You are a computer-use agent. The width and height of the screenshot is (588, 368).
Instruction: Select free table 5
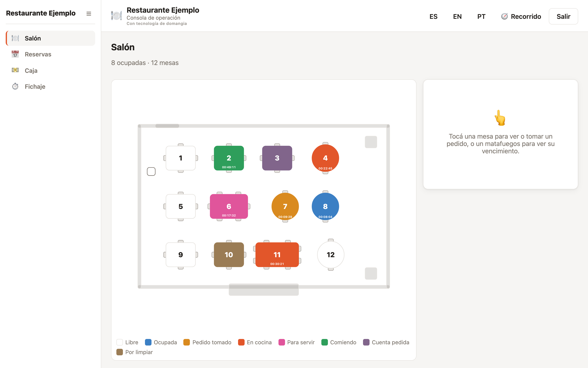point(180,206)
